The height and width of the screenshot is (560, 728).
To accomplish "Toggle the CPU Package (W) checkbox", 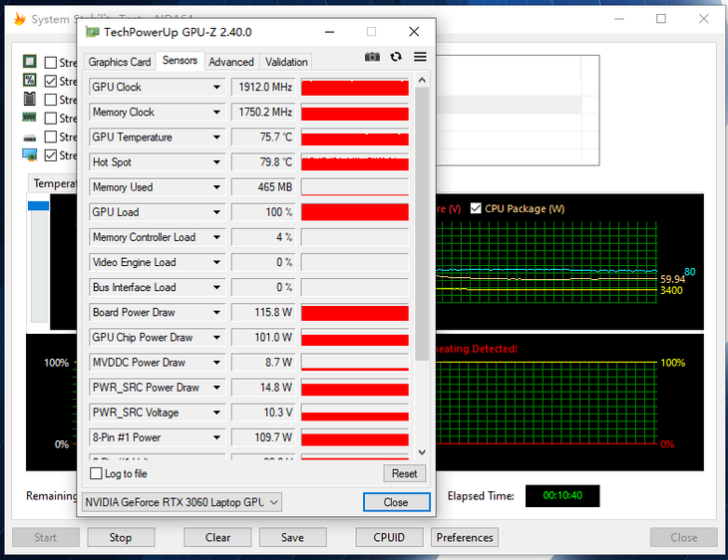I will (x=476, y=208).
